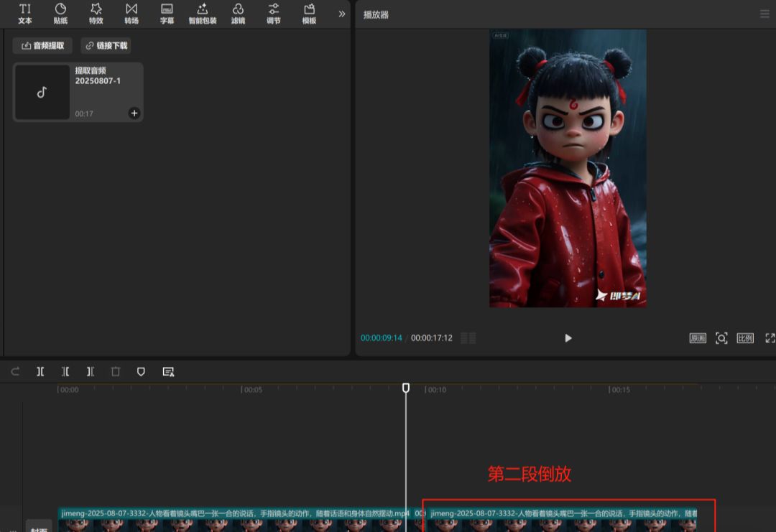Click the 链接下载 (link download) button

[x=106, y=45]
